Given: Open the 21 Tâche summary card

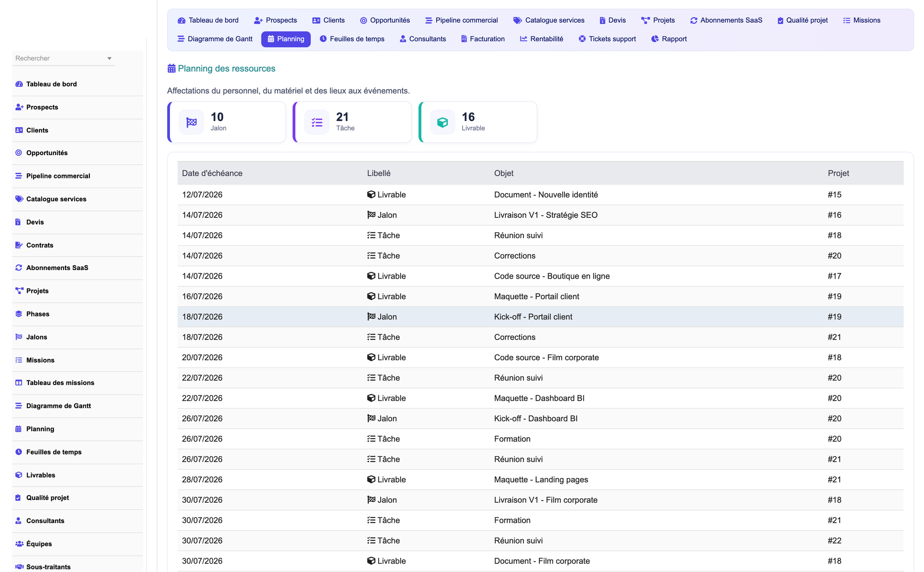Looking at the screenshot, I should point(352,122).
